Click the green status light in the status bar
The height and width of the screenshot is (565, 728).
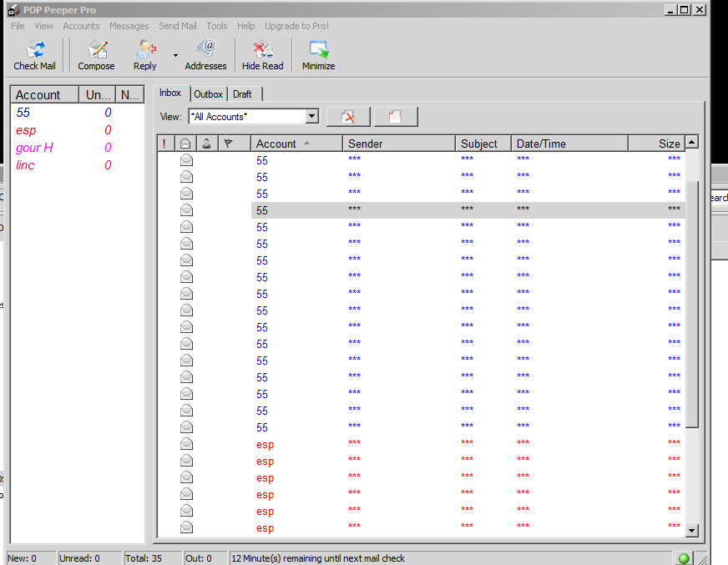(684, 558)
